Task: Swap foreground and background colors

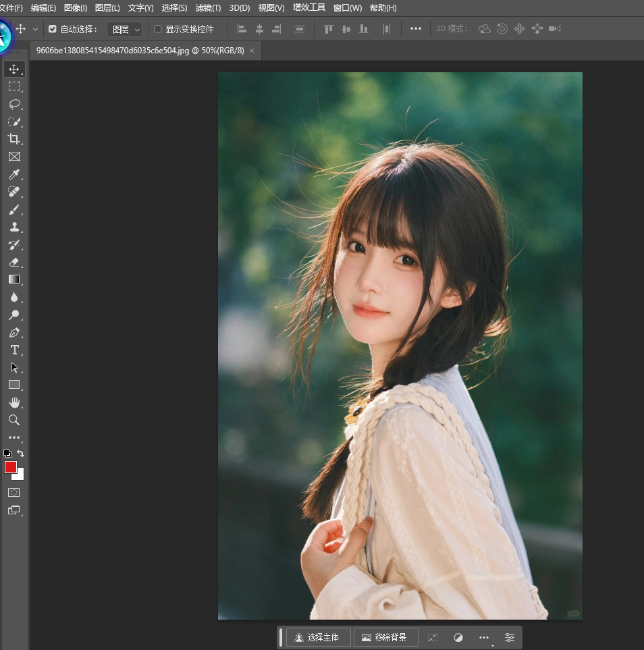Action: [20, 453]
